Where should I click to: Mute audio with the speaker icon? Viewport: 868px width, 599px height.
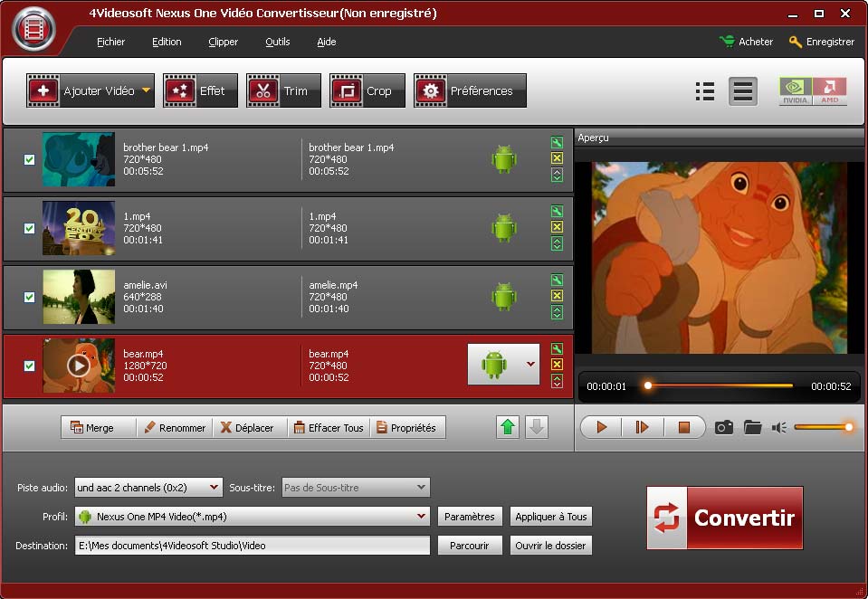(x=778, y=427)
